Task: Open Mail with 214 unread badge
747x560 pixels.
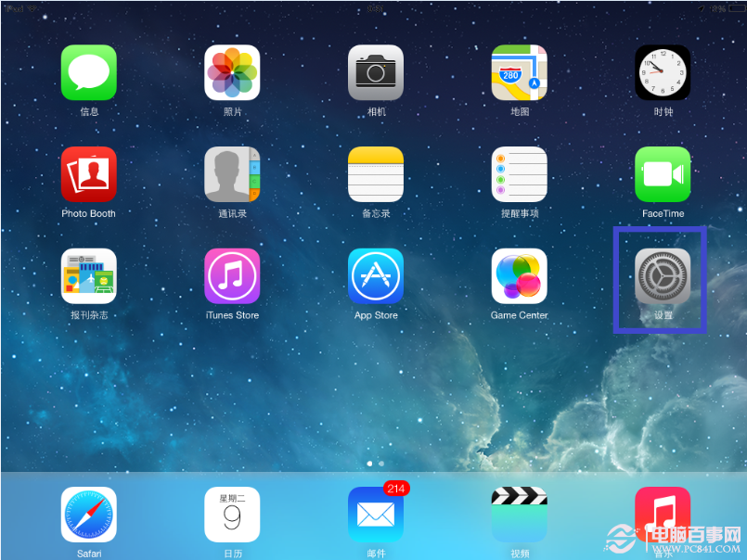Action: coord(376,515)
